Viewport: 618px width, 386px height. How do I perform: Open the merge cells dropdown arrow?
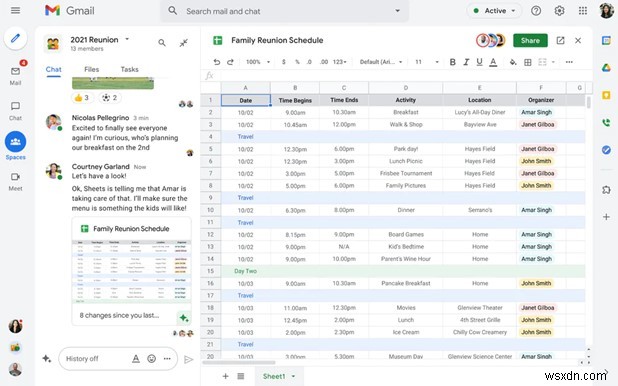click(x=553, y=62)
